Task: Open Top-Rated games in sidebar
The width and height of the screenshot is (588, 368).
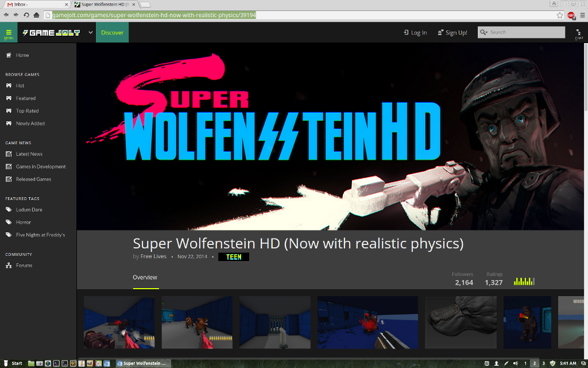Action: pos(27,111)
